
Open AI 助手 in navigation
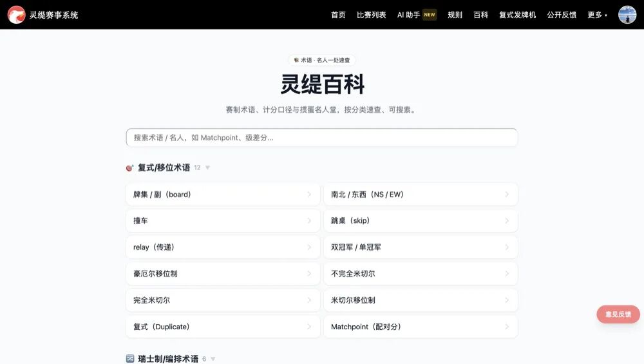tap(409, 15)
